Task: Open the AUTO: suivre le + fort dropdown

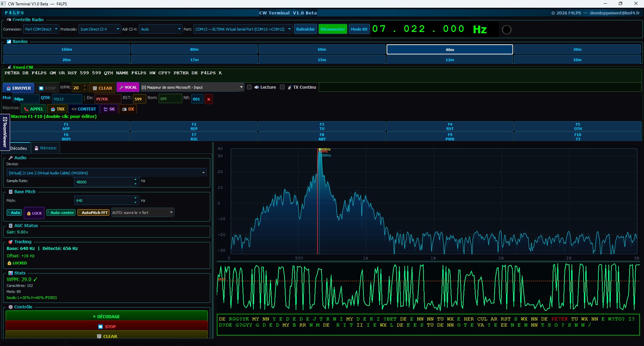Action: tap(142, 212)
